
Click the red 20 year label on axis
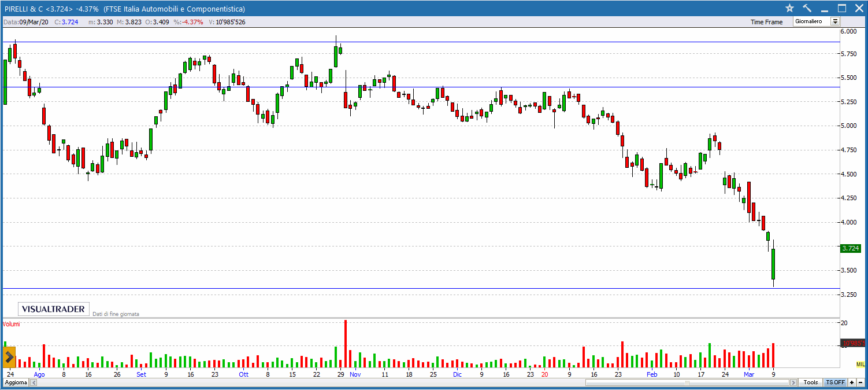(x=544, y=374)
